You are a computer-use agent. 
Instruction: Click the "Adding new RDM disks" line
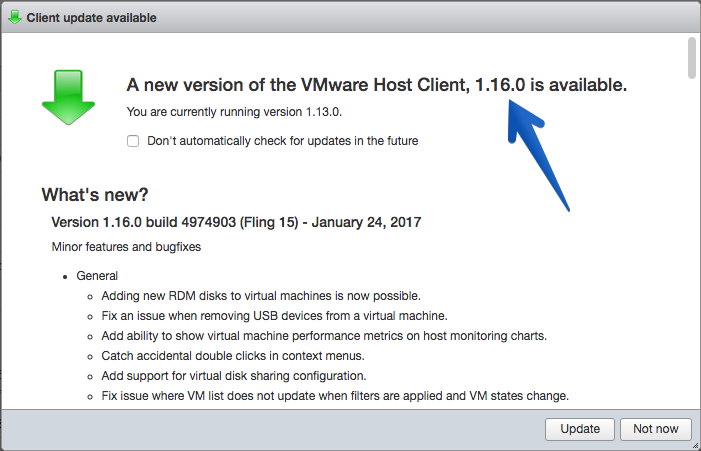point(261,296)
